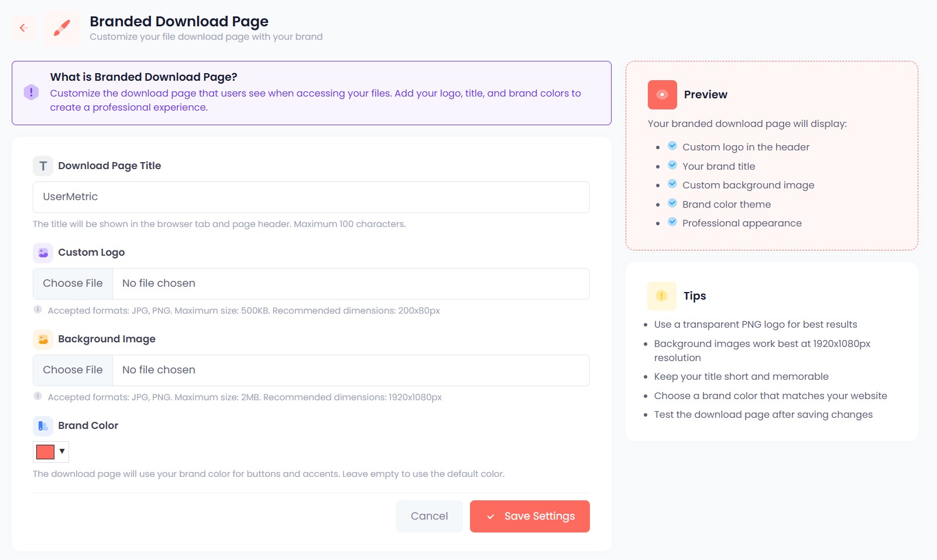The height and width of the screenshot is (560, 937).
Task: Click the Preview target icon
Action: pyautogui.click(x=661, y=94)
